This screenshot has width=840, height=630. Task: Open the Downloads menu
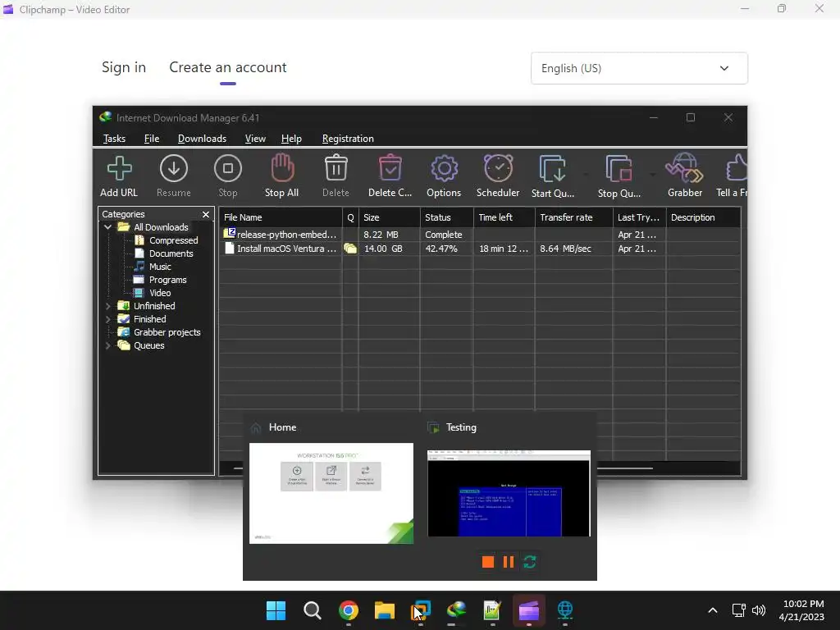(202, 139)
